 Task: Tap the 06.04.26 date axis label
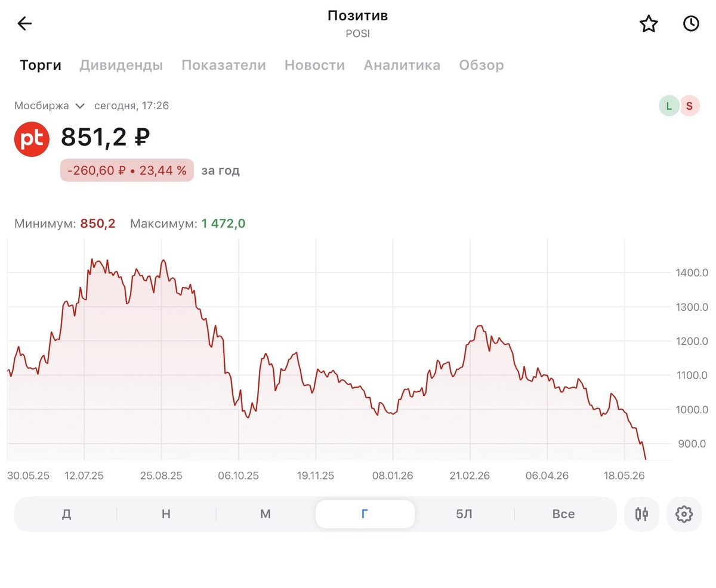click(547, 476)
